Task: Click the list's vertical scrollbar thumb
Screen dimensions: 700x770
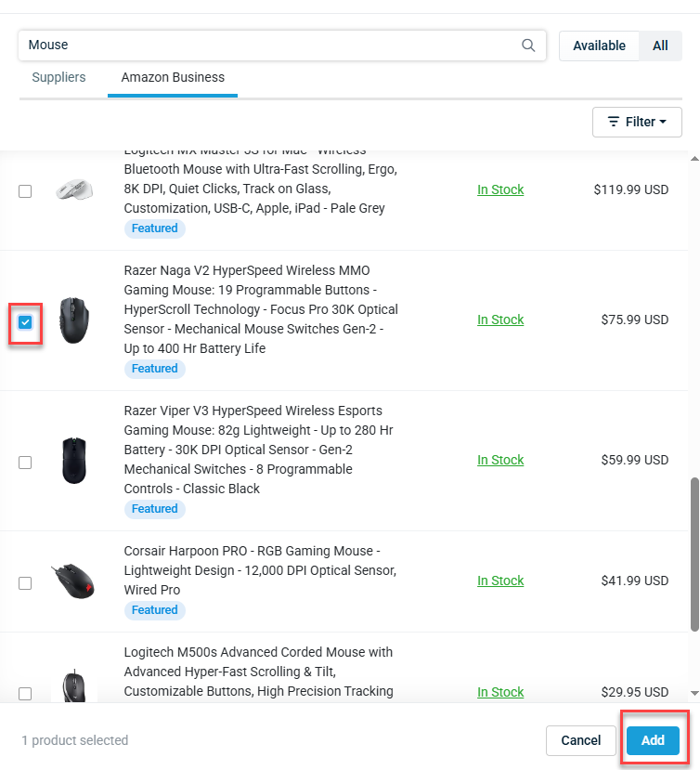Action: [x=694, y=554]
